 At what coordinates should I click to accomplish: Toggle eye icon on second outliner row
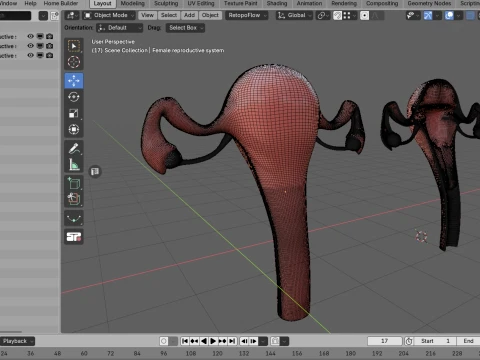(31, 46)
